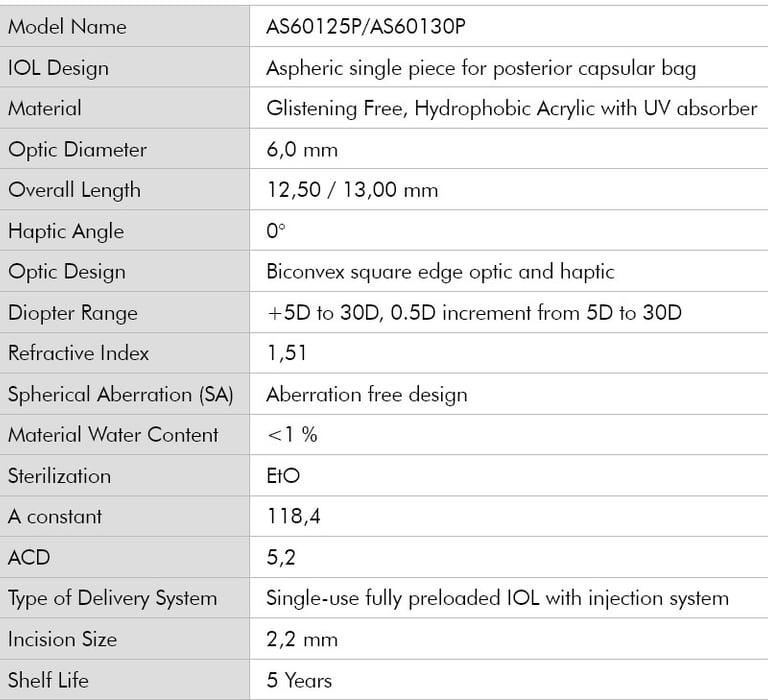Screen dimensions: 768x700
Task: Click the Glistening Free Hydrophobic Acrylic text
Action: click(x=511, y=108)
